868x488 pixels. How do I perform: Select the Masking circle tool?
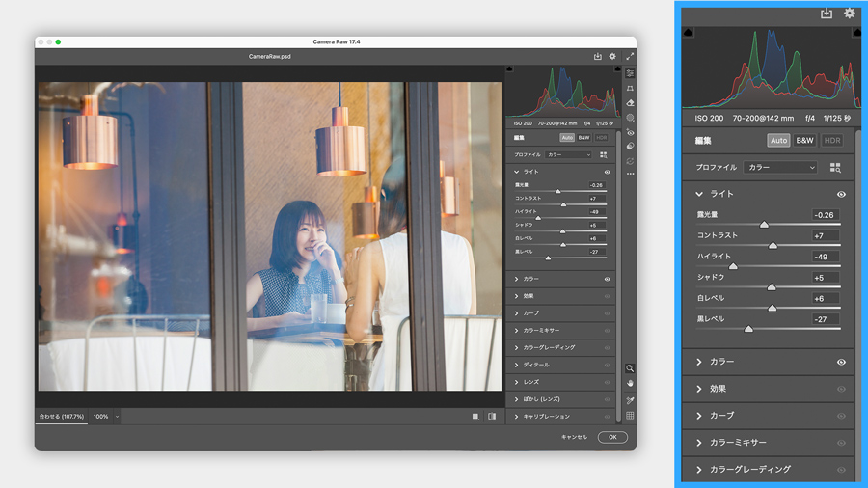pyautogui.click(x=630, y=118)
